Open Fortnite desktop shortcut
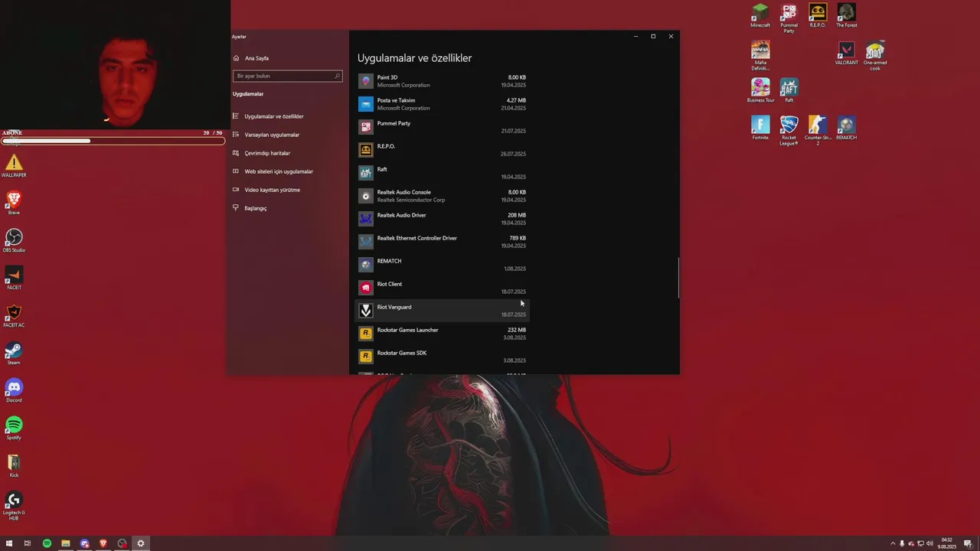This screenshot has width=980, height=551. tap(760, 128)
